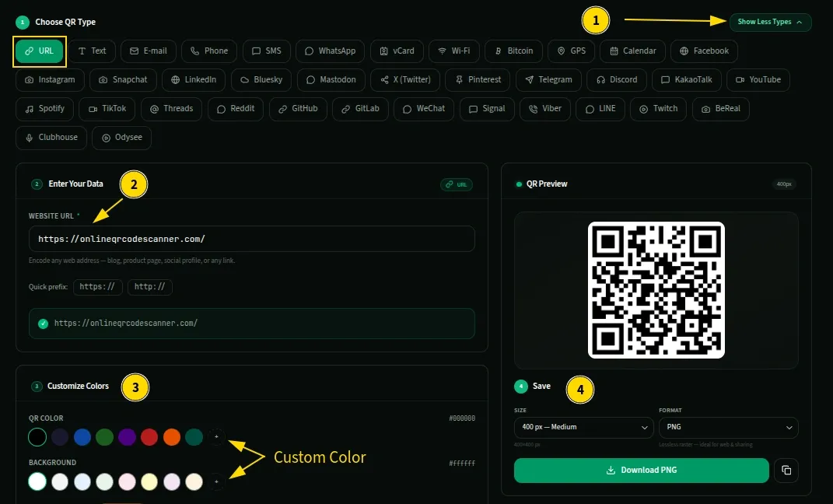Select the GitHub QR type
The image size is (833, 504).
(x=298, y=108)
